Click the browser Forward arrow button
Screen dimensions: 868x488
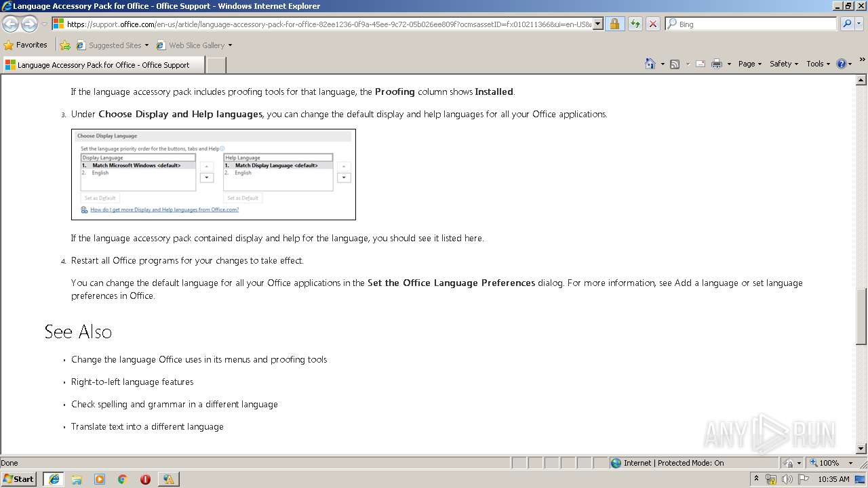(x=29, y=24)
